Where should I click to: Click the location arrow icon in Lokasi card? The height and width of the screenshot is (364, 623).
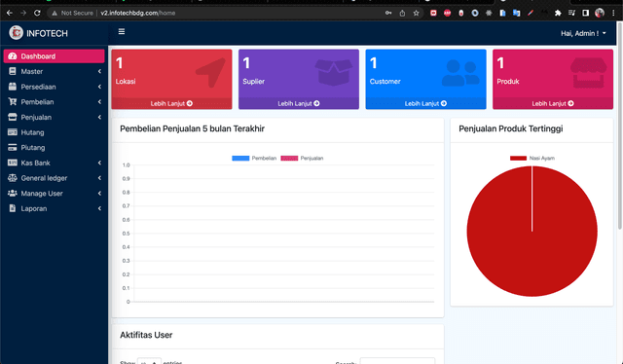pyautogui.click(x=210, y=72)
